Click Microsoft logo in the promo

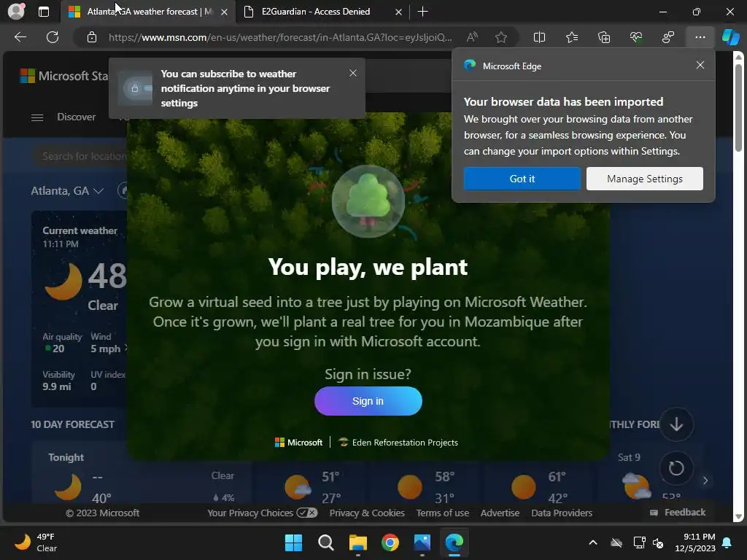pyautogui.click(x=298, y=443)
